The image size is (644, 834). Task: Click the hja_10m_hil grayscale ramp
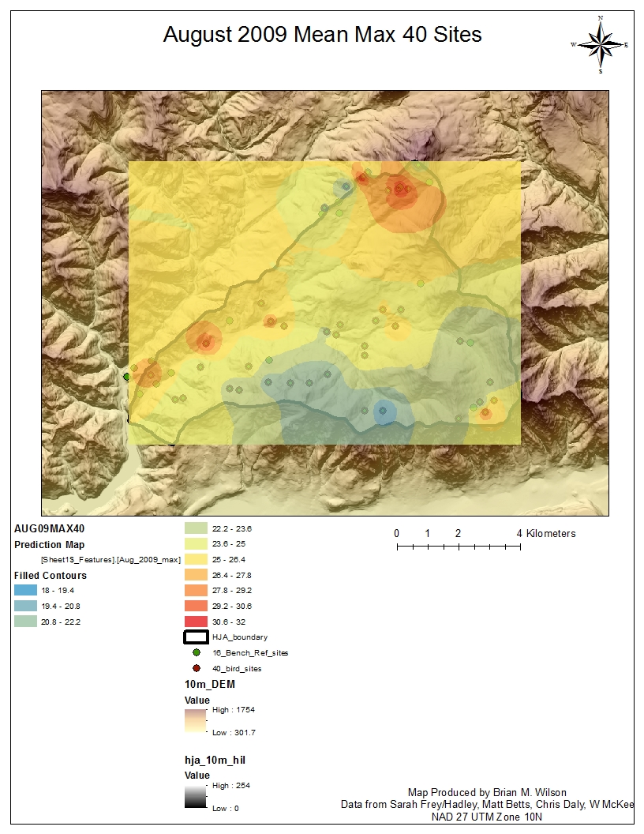point(195,796)
